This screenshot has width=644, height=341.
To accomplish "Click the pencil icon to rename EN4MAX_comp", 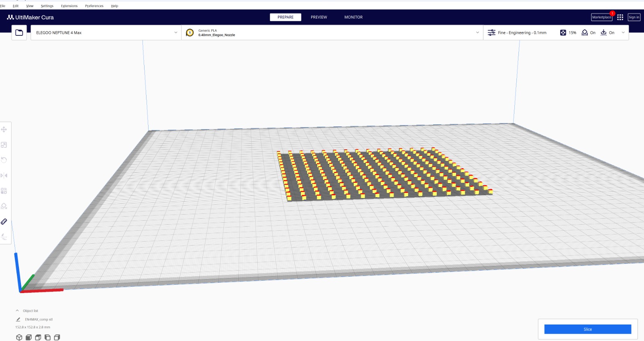I will coord(18,319).
